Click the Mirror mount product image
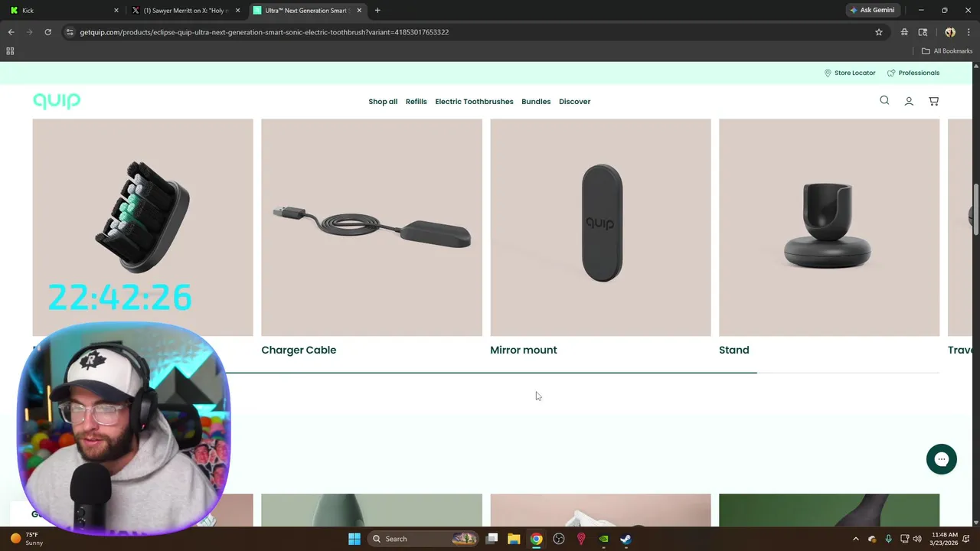 point(600,227)
